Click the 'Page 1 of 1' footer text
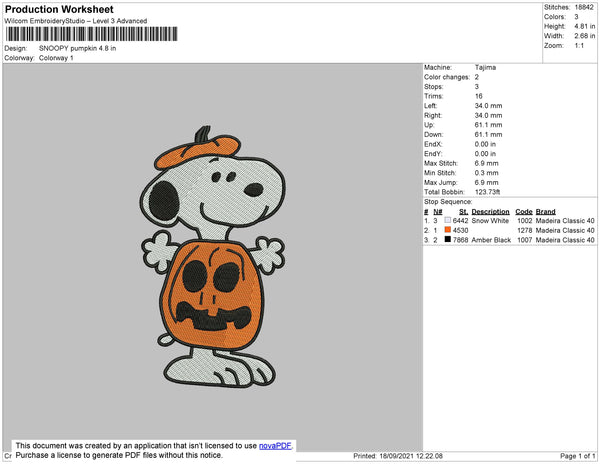 tap(577, 456)
